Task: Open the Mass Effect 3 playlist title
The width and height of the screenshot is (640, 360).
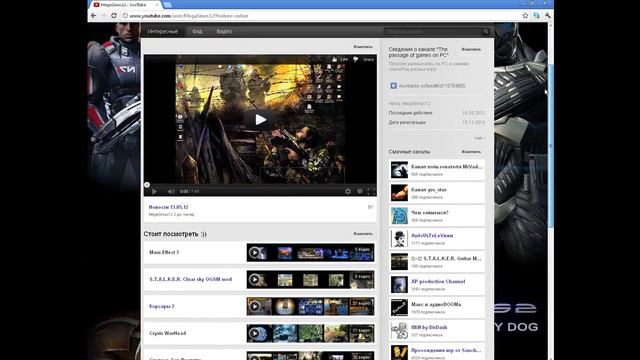Action: tap(164, 252)
